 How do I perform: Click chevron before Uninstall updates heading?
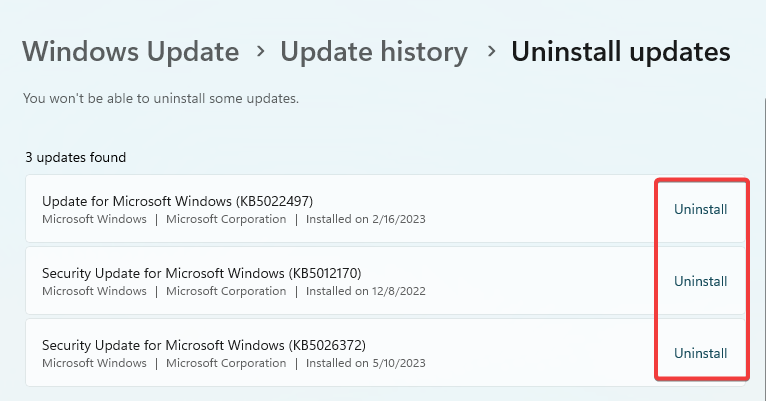(x=489, y=52)
